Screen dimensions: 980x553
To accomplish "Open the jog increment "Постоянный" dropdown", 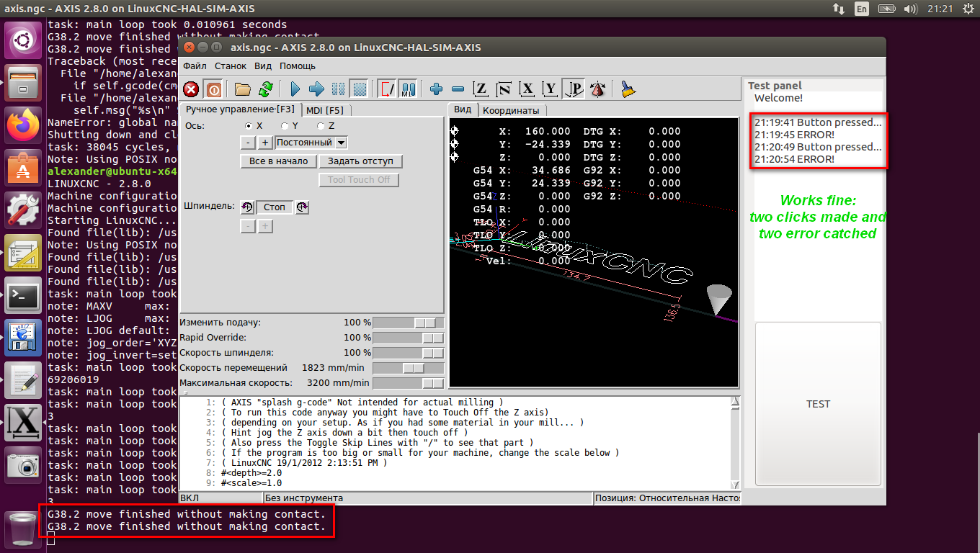I will coord(311,143).
